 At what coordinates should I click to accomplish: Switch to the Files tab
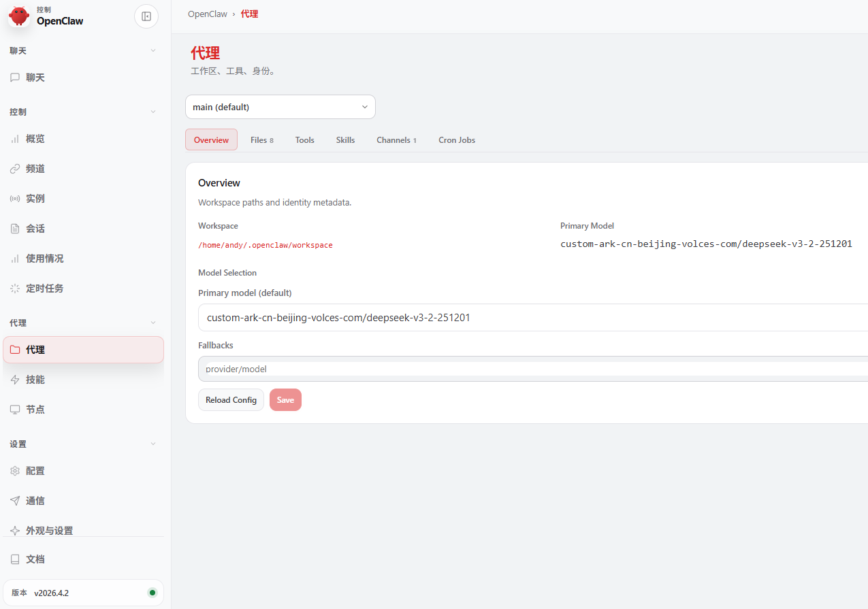[x=261, y=140]
